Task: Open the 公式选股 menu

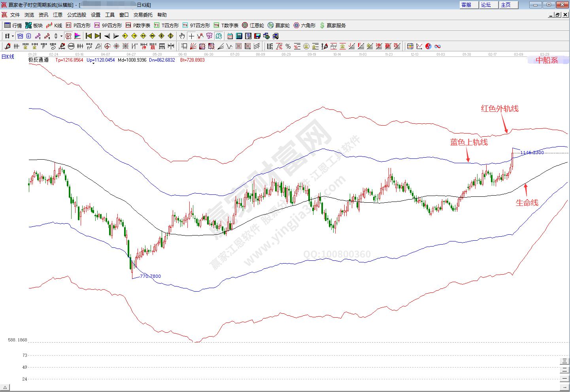Action: click(x=76, y=15)
